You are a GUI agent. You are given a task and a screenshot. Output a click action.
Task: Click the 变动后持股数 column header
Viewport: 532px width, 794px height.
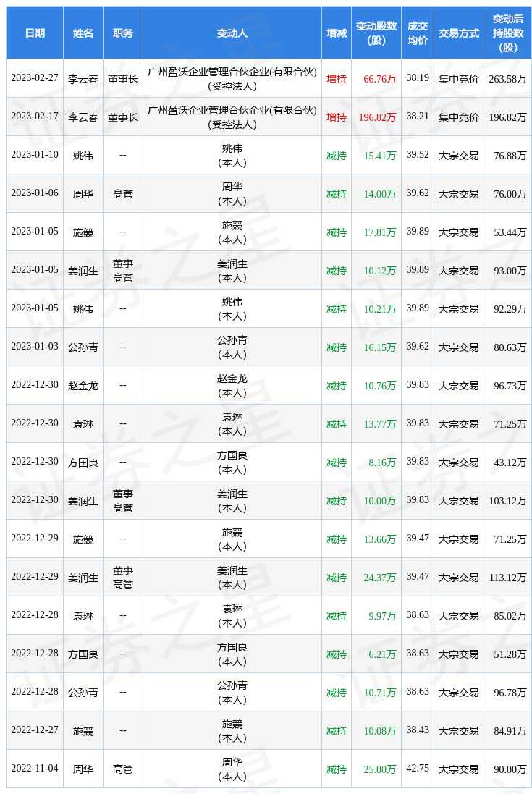tap(507, 33)
